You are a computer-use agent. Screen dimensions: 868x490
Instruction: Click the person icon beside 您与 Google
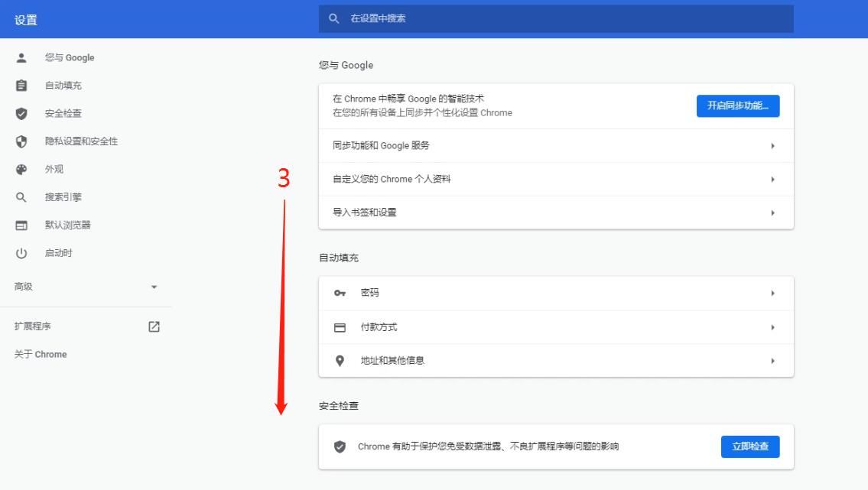21,57
